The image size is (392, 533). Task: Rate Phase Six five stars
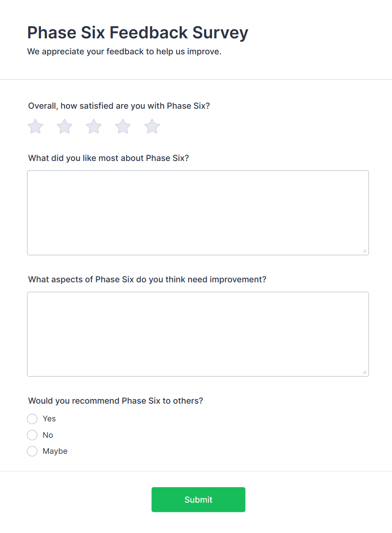152,126
